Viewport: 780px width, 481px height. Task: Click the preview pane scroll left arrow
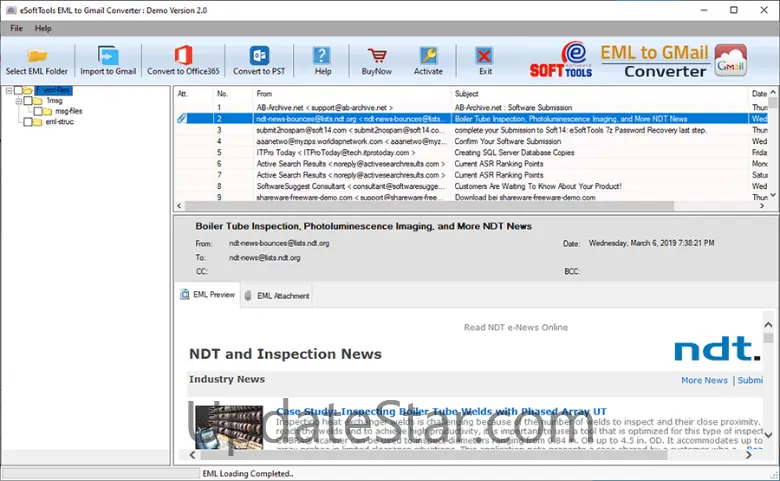pyautogui.click(x=193, y=454)
